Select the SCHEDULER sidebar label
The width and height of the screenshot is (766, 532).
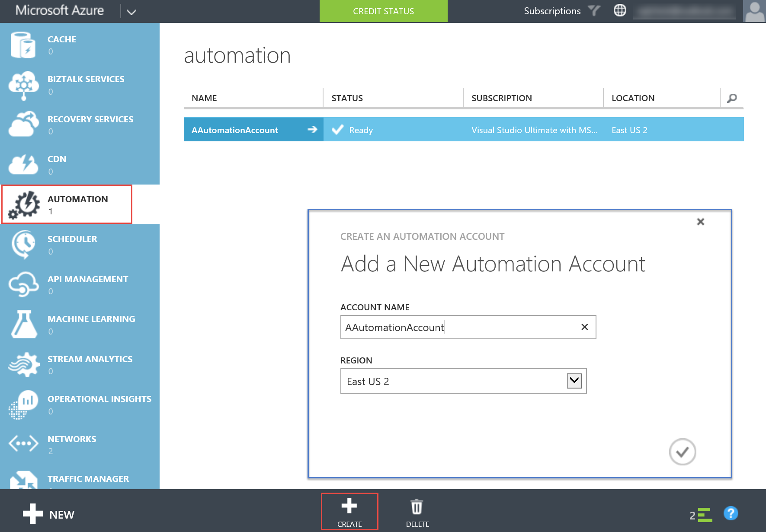(72, 239)
